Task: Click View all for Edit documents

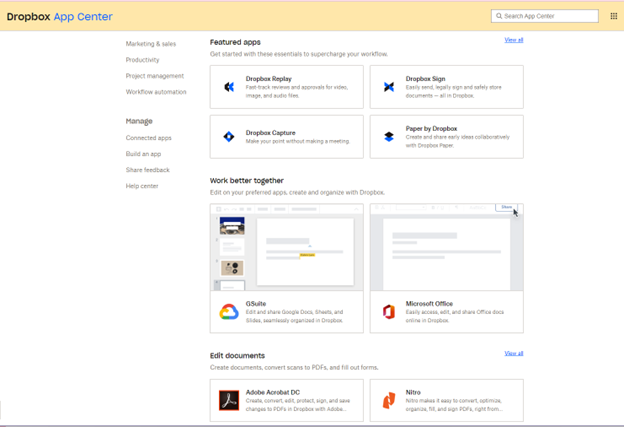Action: (514, 353)
